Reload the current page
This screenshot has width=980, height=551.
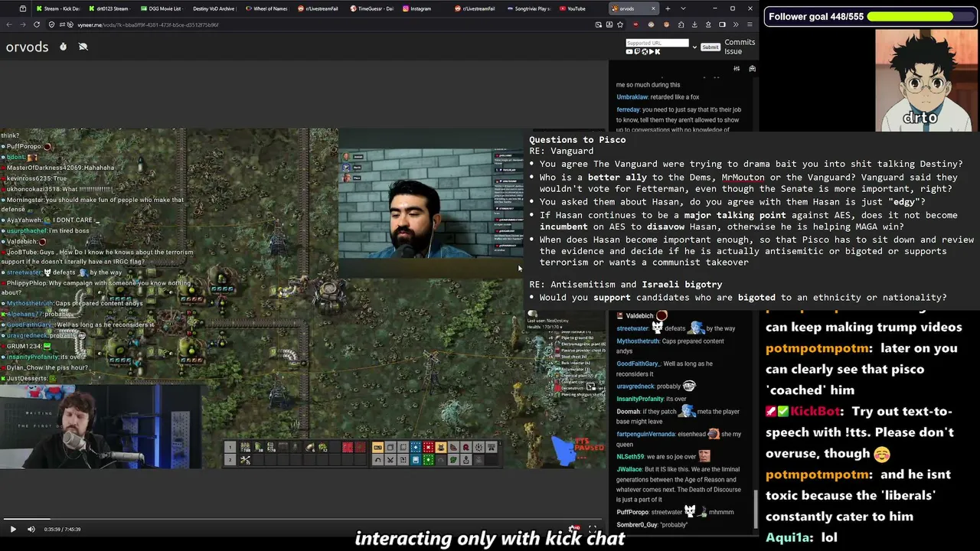click(x=36, y=24)
